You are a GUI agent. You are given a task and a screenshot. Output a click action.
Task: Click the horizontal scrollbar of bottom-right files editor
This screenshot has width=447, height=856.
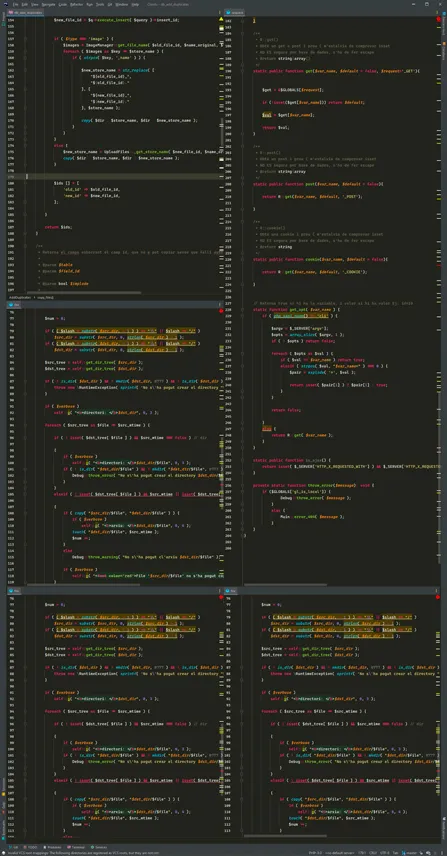tap(285, 836)
